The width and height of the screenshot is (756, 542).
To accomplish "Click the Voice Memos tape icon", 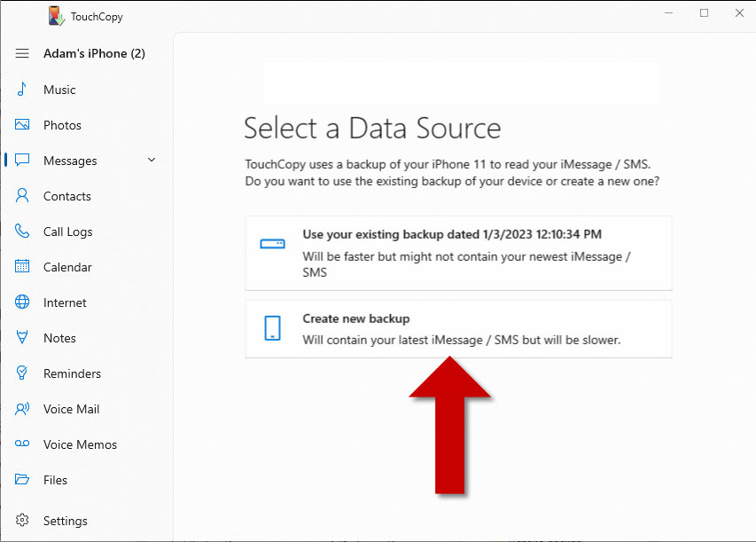I will click(x=22, y=444).
